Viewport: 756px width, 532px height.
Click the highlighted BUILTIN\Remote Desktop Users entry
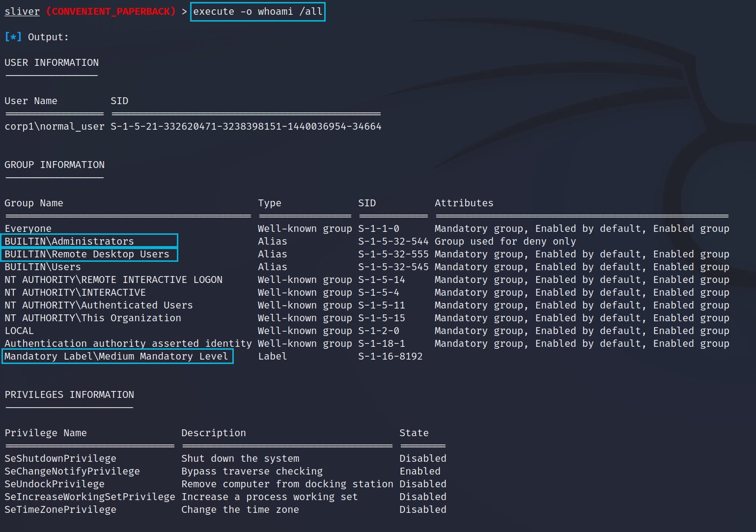click(x=87, y=254)
